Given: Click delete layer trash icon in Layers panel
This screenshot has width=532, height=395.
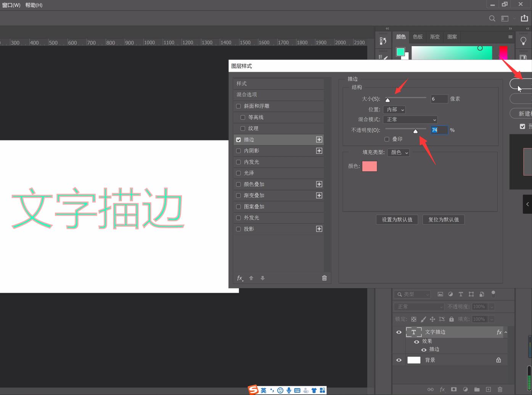Looking at the screenshot, I should 500,389.
